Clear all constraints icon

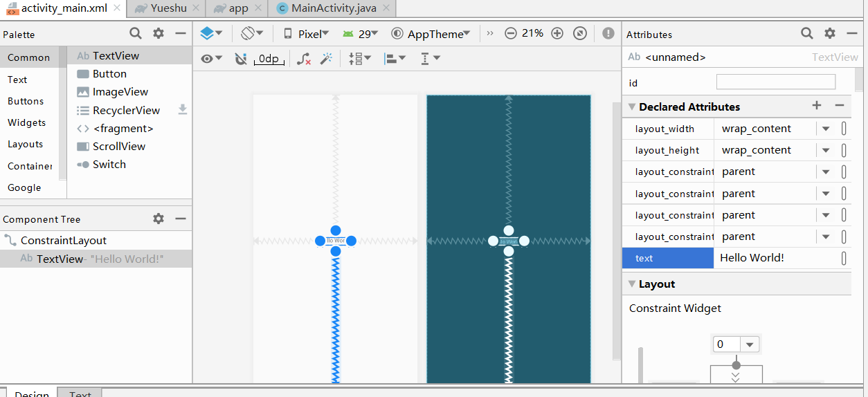303,59
